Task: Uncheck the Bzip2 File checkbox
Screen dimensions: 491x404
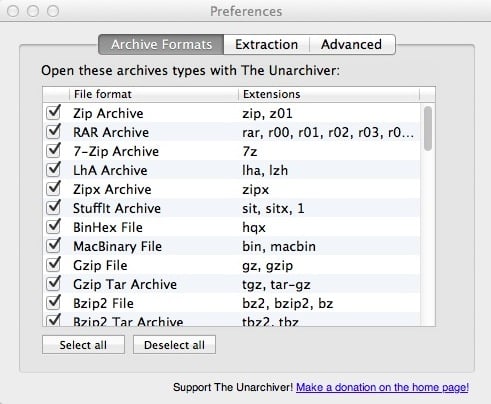Action: pos(53,303)
